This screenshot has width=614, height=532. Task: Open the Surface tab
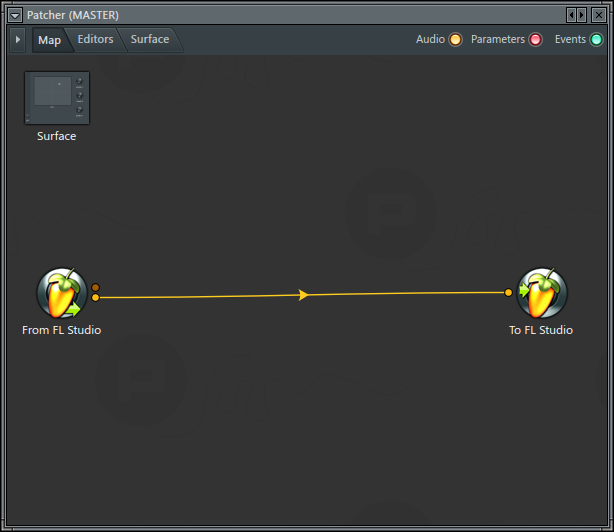[150, 39]
